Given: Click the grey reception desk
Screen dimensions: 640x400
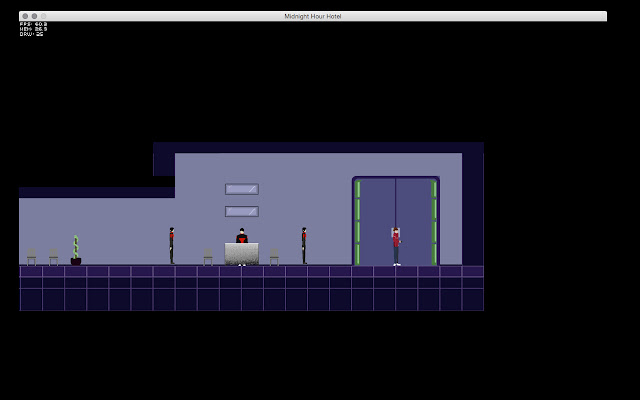Looking at the screenshot, I should tap(242, 254).
